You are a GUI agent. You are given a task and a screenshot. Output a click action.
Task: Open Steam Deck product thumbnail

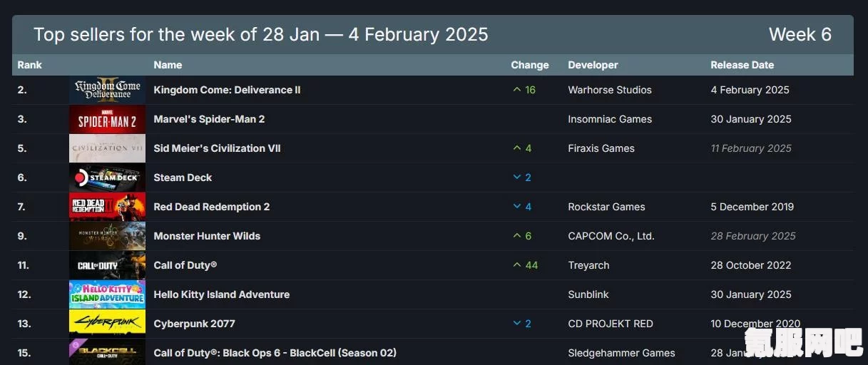107,178
